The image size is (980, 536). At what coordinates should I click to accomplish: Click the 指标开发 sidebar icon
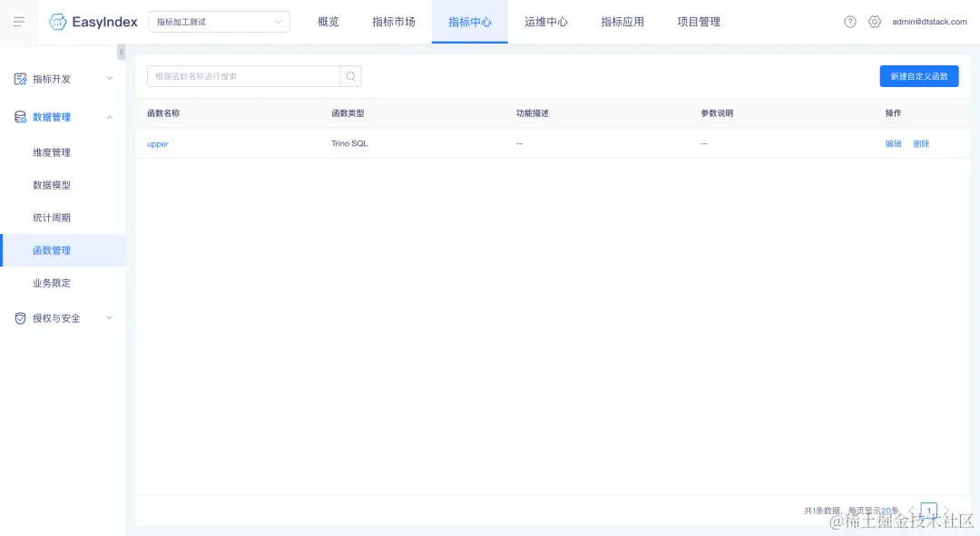20,79
